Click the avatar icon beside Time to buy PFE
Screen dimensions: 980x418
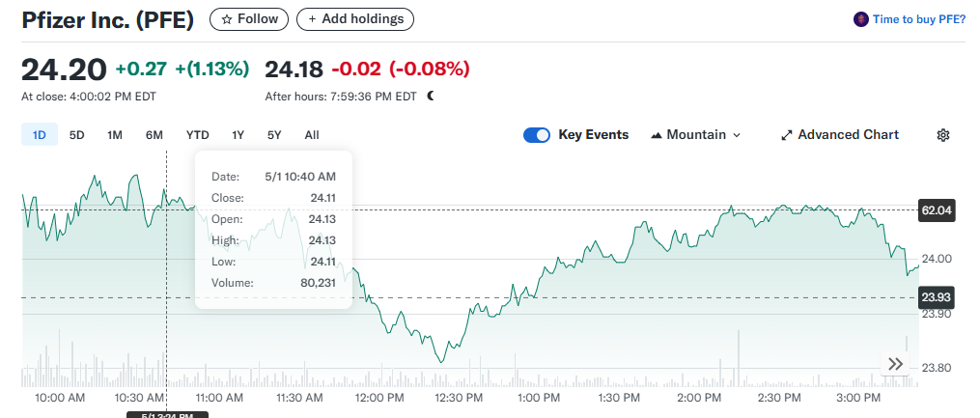point(860,19)
